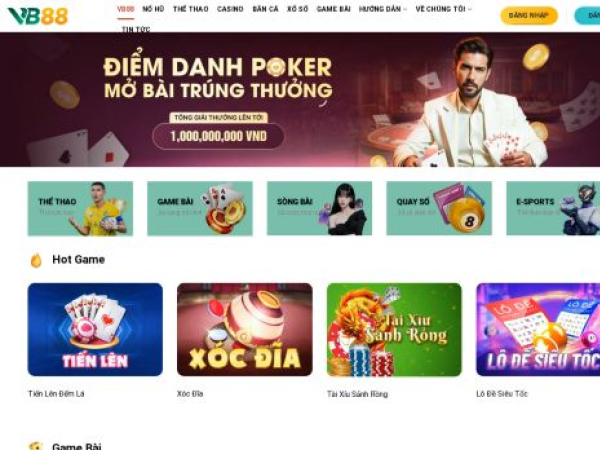Launch the Tài Xỉu Sảnh Rồng game thumbnail
The width and height of the screenshot is (600, 450).
(394, 329)
